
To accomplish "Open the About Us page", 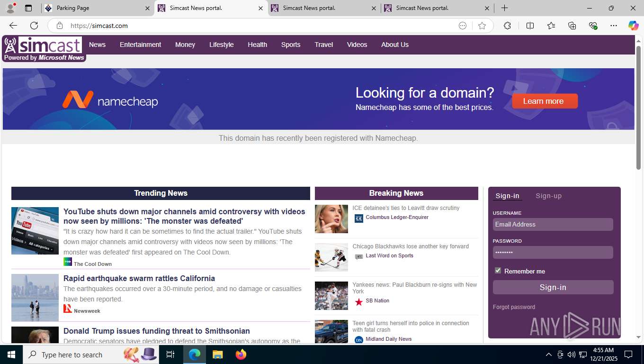I will click(395, 45).
